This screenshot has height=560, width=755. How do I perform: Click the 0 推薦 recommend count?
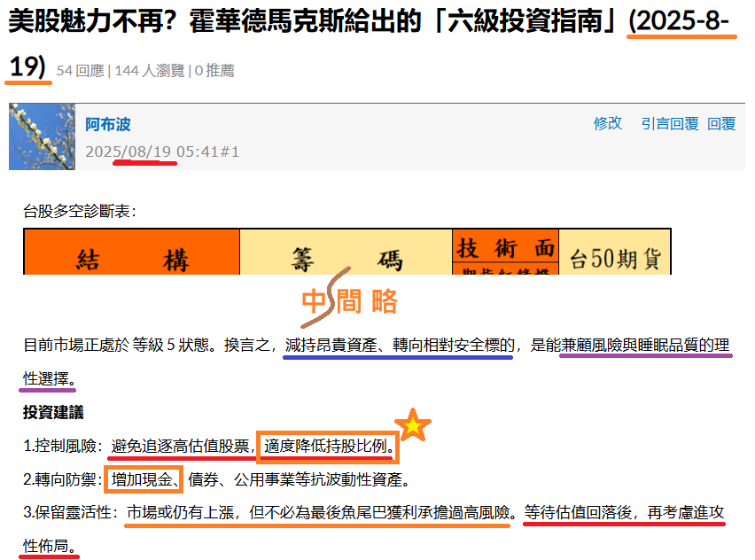click(x=214, y=70)
